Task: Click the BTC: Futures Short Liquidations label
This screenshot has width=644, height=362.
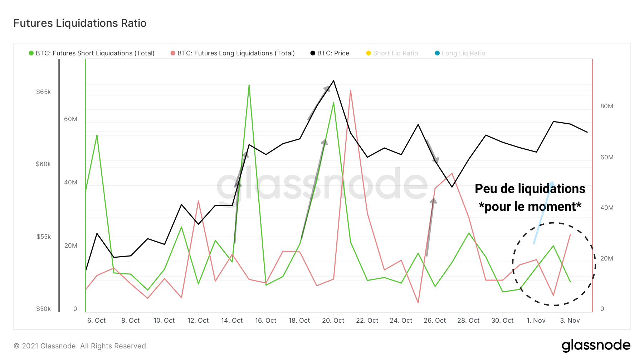Action: pos(95,53)
